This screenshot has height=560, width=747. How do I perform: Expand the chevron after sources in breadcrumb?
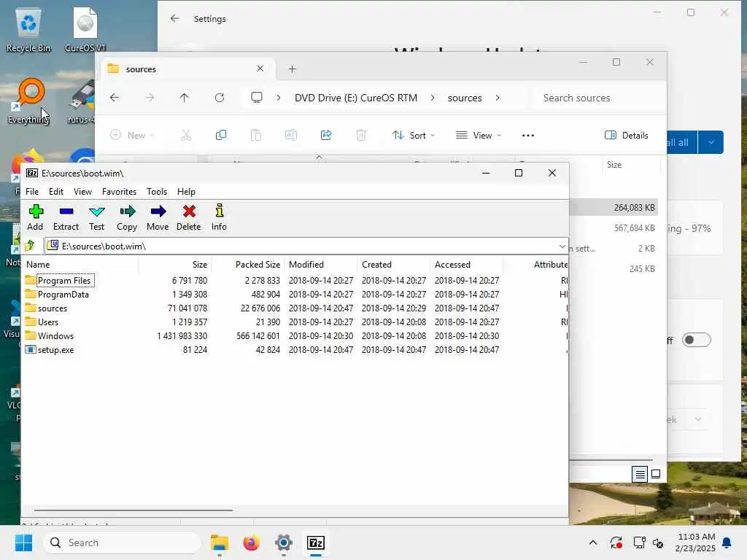[498, 98]
